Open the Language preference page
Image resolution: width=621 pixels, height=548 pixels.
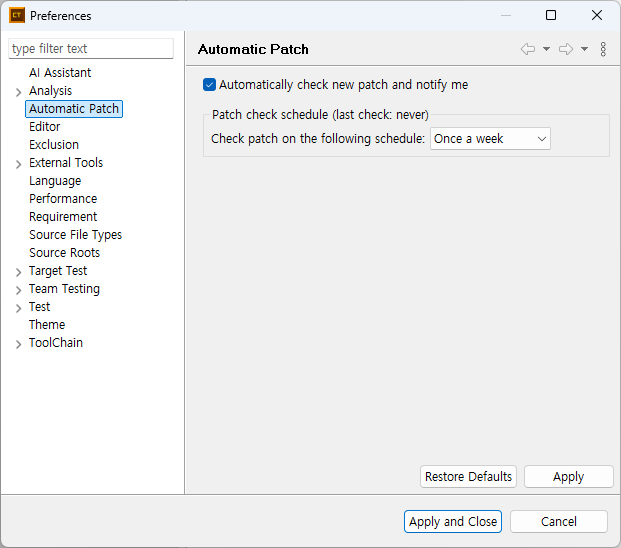[x=55, y=181]
